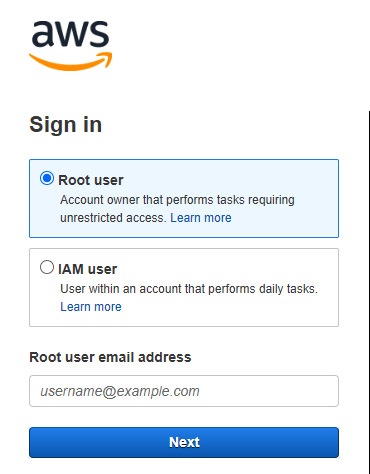Click the "Root user email address" field label
This screenshot has height=474, width=370.
click(110, 357)
